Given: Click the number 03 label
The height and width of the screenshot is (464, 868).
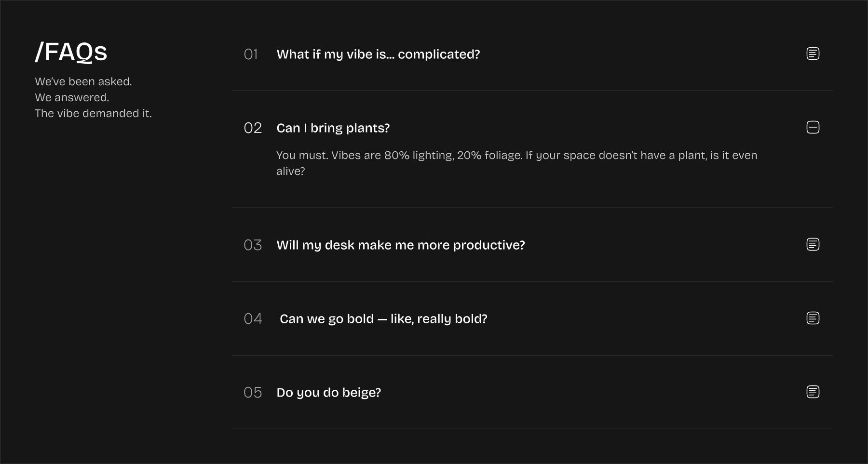Looking at the screenshot, I should [x=253, y=245].
